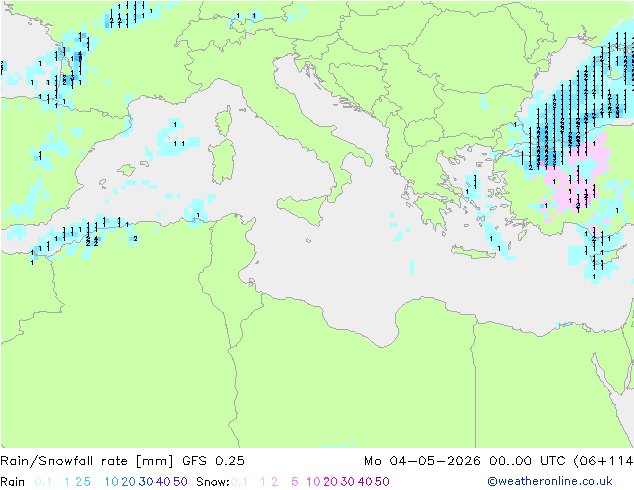This screenshot has height=490, width=634.
Task: Click the date "Mo 04-05-2026" text
Action: (422, 461)
